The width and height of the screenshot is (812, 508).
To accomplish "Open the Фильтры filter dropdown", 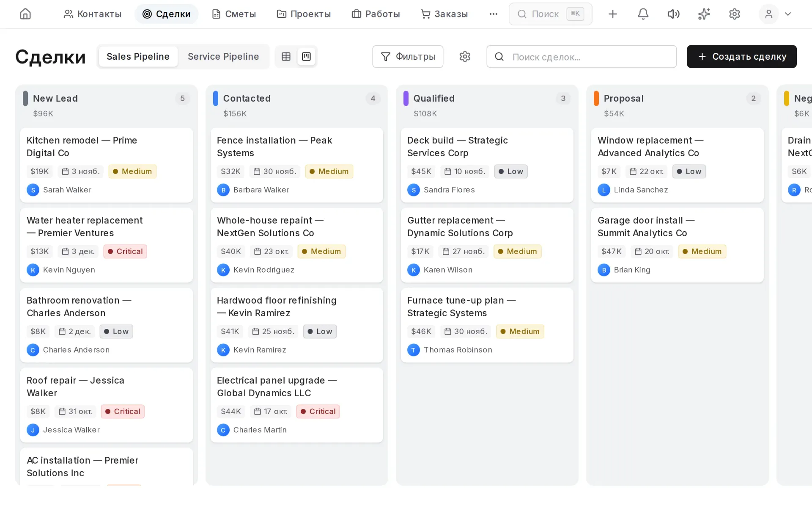I will click(408, 56).
